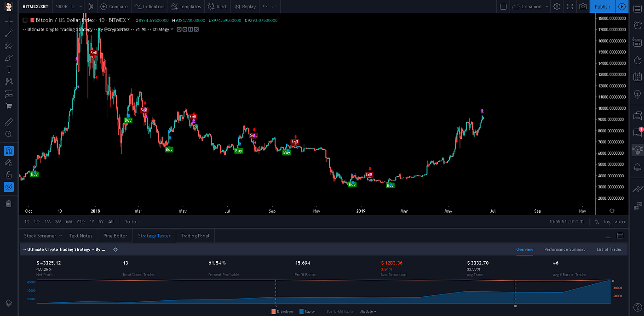The image size is (644, 316).
Task: Open chart settings gear in top bar
Action: [557, 6]
